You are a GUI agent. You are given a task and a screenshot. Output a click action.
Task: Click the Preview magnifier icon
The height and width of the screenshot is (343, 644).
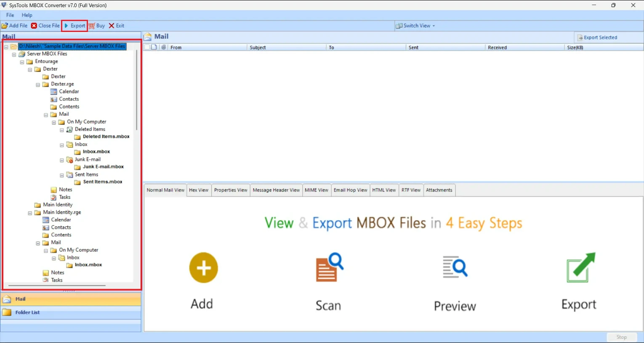coord(455,267)
